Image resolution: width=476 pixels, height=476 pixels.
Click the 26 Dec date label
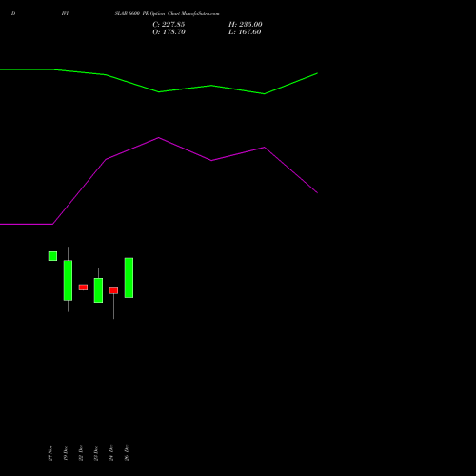[x=127, y=453]
